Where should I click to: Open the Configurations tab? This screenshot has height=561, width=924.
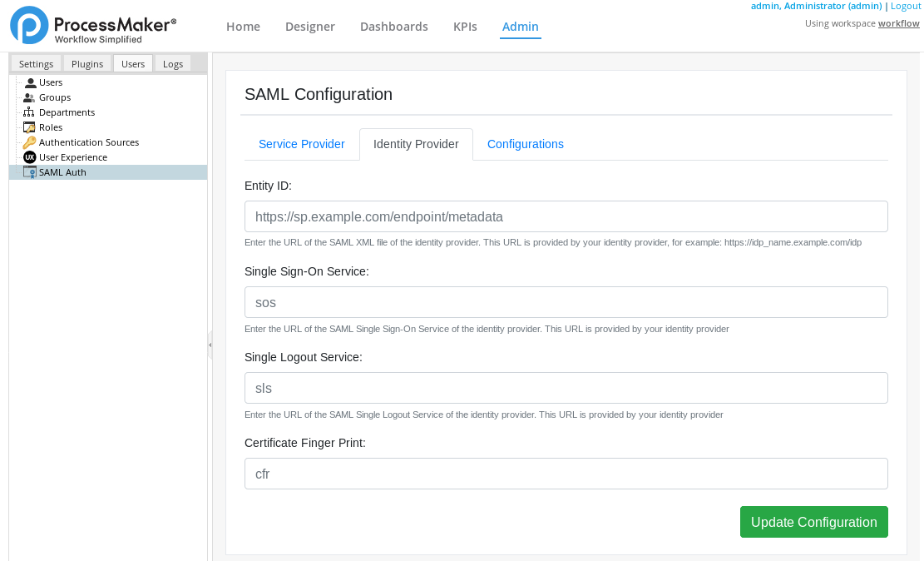[x=525, y=144]
